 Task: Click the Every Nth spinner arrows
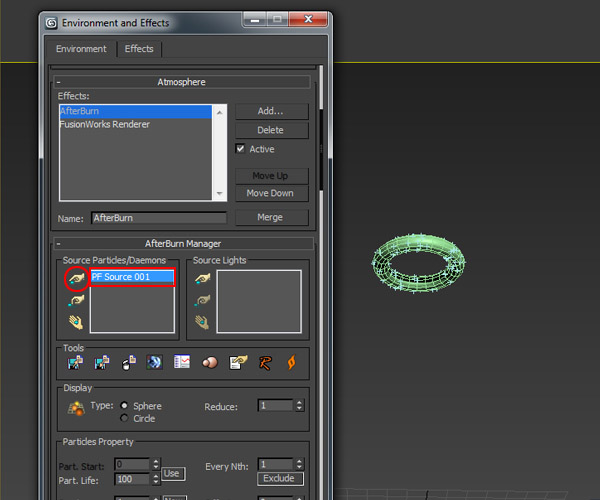coord(300,464)
